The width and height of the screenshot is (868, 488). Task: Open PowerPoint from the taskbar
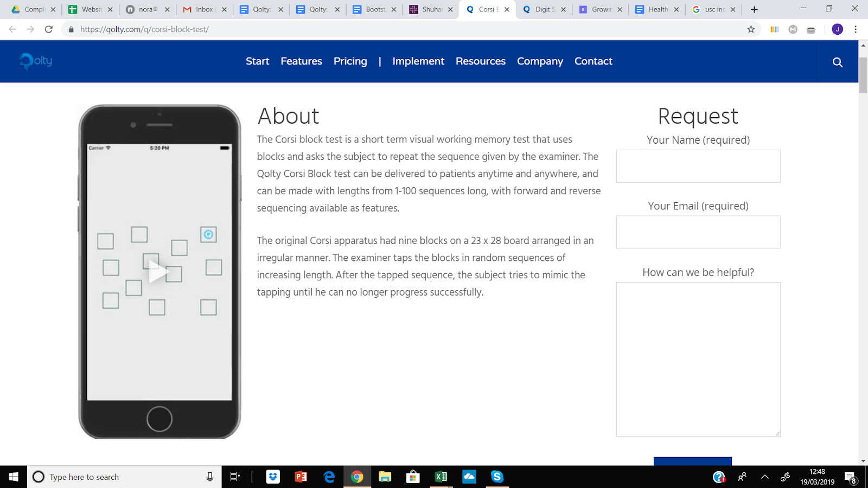(301, 477)
